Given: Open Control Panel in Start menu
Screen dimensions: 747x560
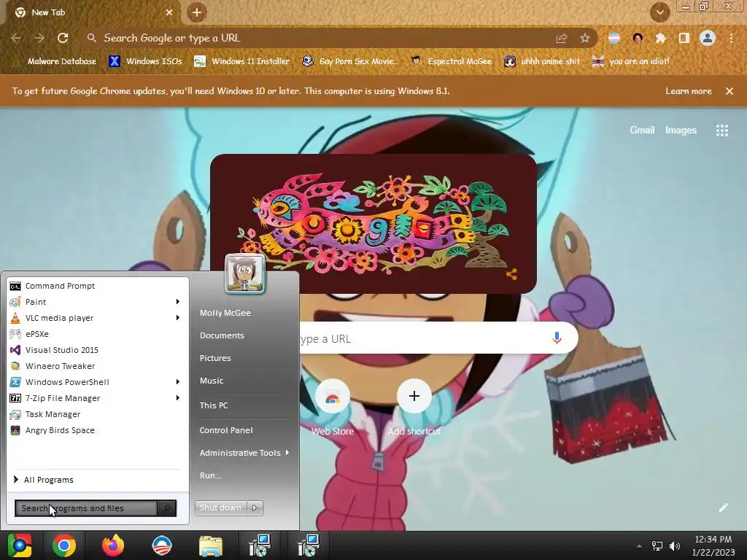Looking at the screenshot, I should click(226, 430).
